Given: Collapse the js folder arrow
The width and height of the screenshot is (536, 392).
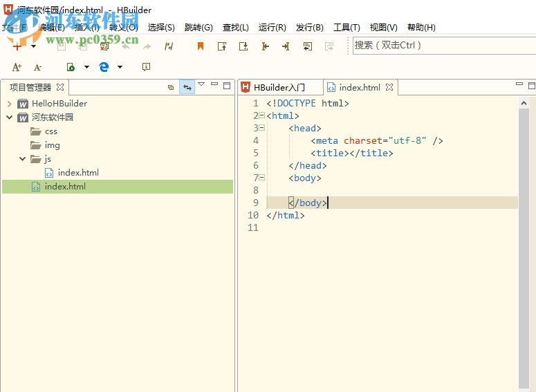Looking at the screenshot, I should point(23,158).
